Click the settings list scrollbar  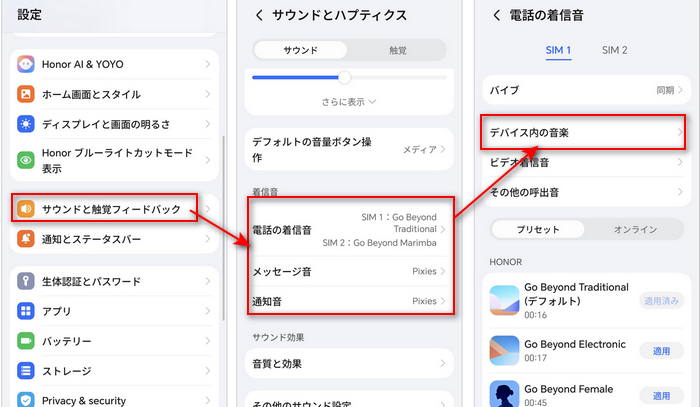(223, 228)
